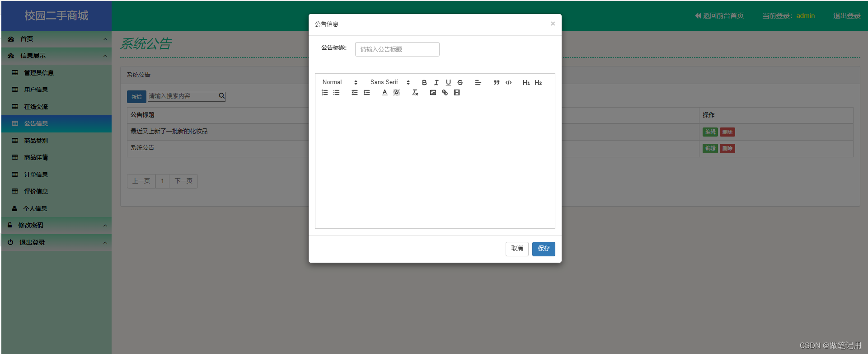Click the 返回前台首页 link in header

(719, 16)
